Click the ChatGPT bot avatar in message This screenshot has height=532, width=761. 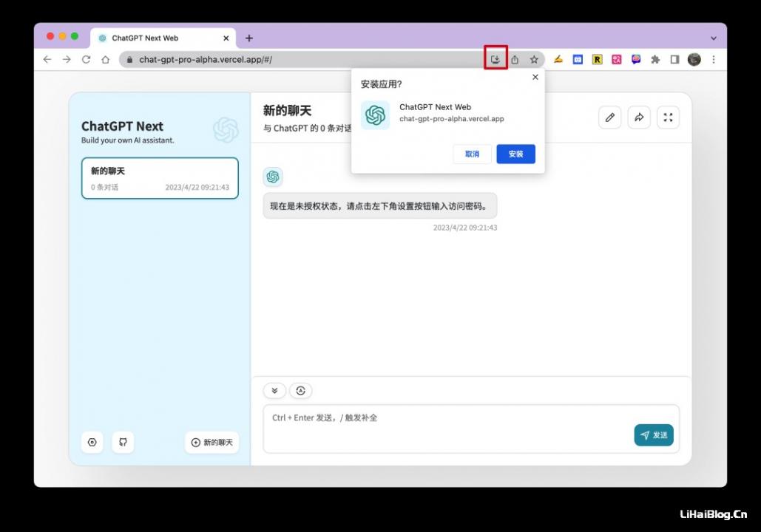coord(273,177)
